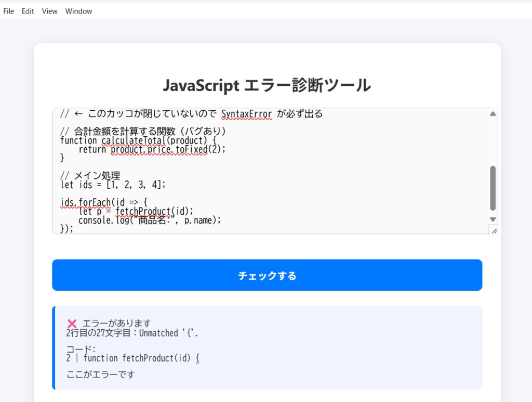Viewport: 532px width, 402px height.
Task: Click the scrollbar up arrow in code area
Action: click(x=493, y=113)
